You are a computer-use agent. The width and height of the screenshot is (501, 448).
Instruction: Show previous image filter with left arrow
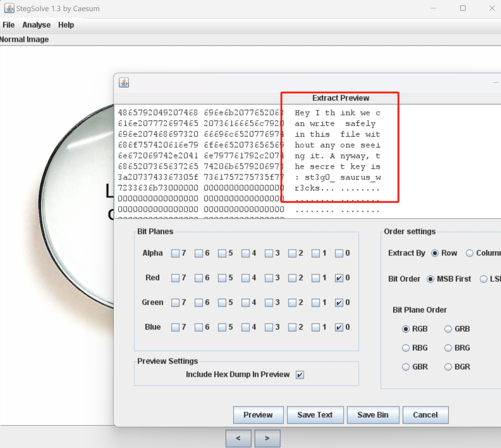pyautogui.click(x=238, y=438)
